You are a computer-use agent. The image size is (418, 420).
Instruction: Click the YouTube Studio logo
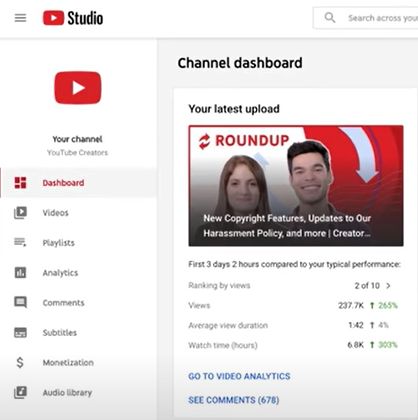(73, 18)
